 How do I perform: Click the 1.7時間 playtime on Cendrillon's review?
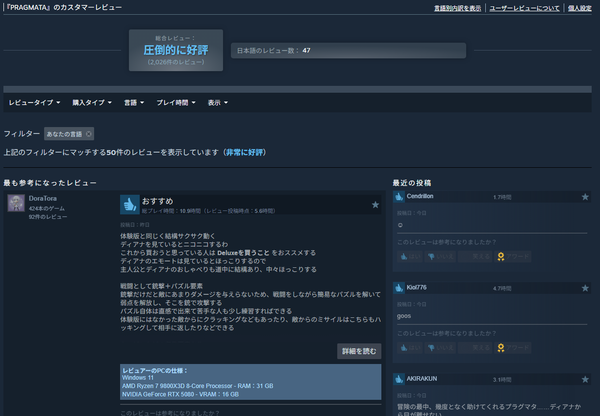[502, 197]
